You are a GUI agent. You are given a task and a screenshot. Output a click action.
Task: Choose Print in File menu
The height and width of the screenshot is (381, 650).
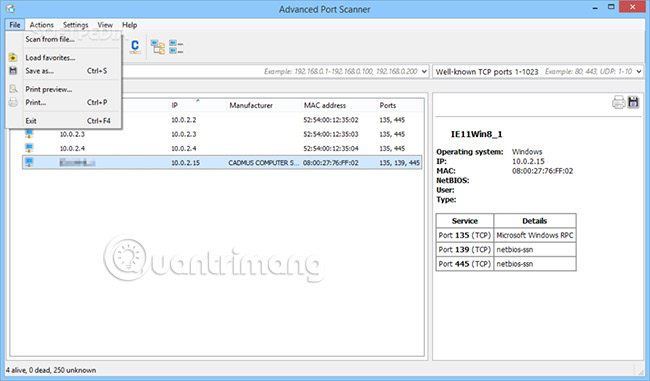coord(63,102)
